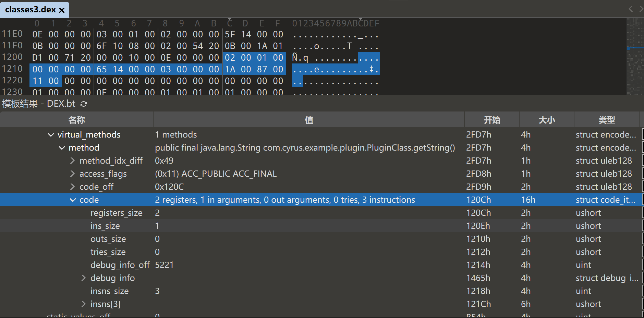Viewport: 644px width, 318px height.
Task: Click the 0x120C code_off value
Action: (x=169, y=187)
